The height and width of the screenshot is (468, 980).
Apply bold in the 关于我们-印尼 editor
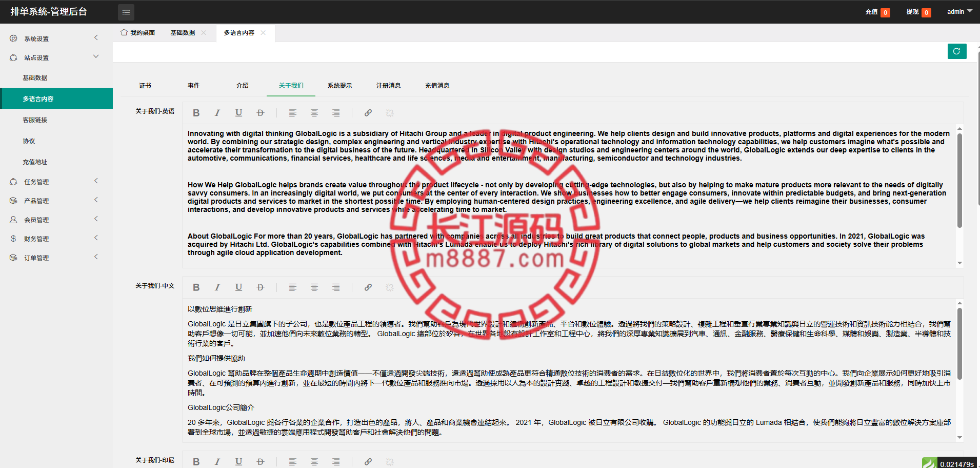(196, 462)
